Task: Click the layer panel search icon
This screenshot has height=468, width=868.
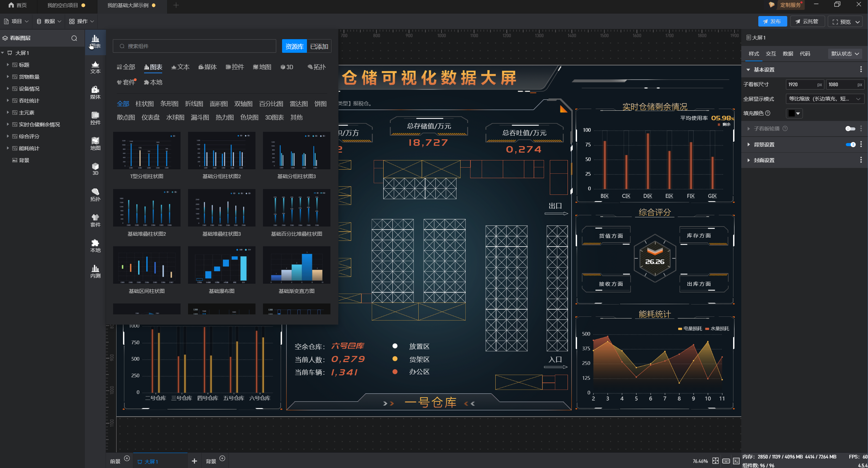Action: click(74, 38)
